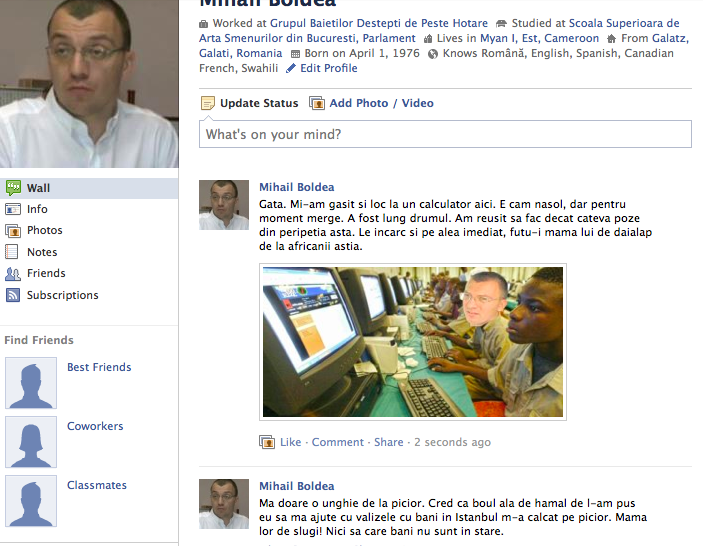This screenshot has height=546, width=703.
Task: Open the Best Friends list link
Action: point(99,367)
